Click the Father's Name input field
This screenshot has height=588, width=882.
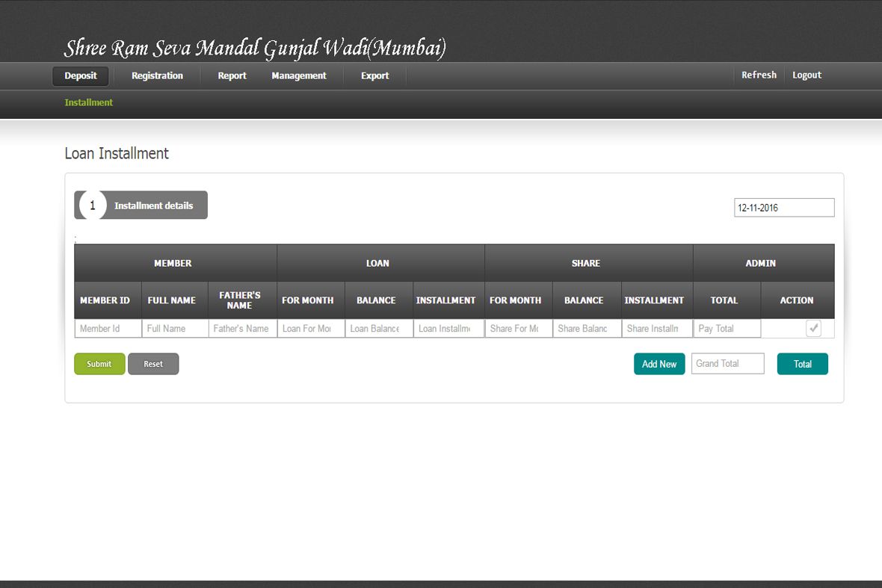[242, 329]
